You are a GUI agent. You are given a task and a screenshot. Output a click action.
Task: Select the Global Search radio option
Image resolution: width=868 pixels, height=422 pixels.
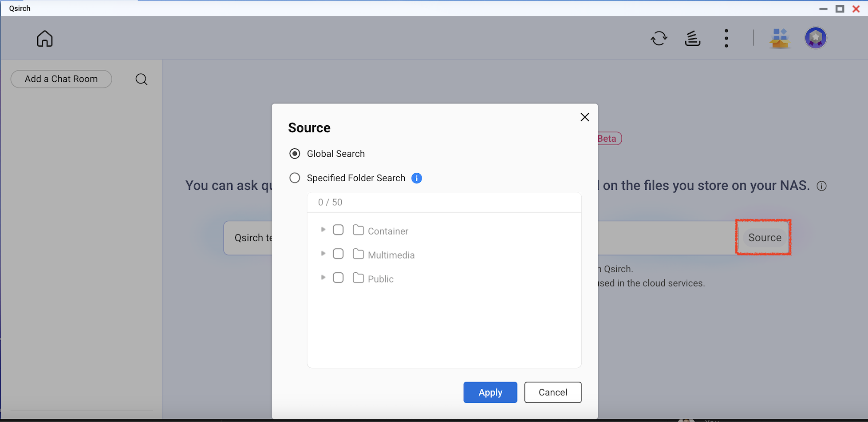point(295,154)
